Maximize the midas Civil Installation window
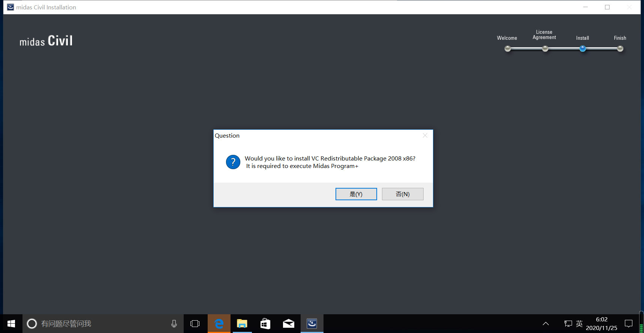Screen dimensions: 644x333 [x=607, y=7]
